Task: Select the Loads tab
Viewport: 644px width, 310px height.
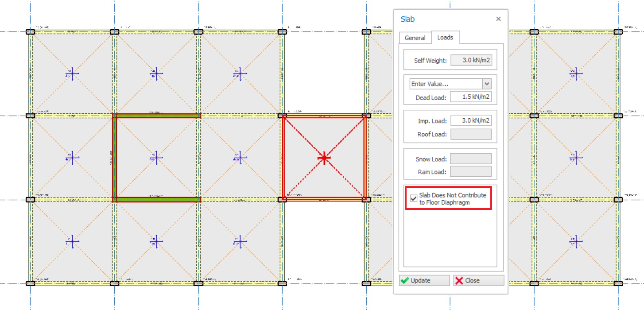Action: click(445, 38)
